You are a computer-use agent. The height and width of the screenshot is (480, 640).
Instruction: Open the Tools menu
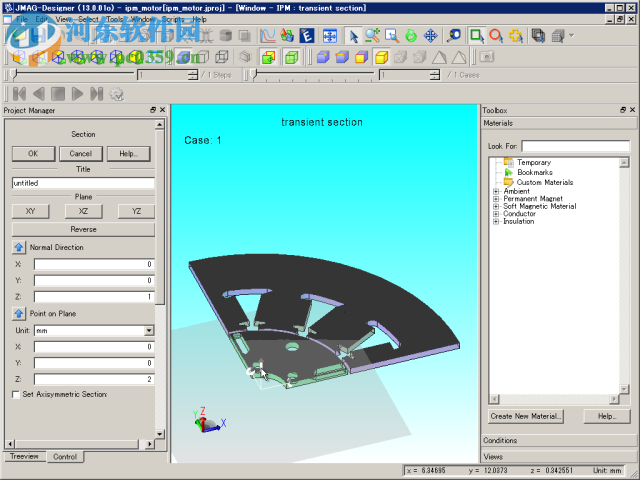[115, 19]
